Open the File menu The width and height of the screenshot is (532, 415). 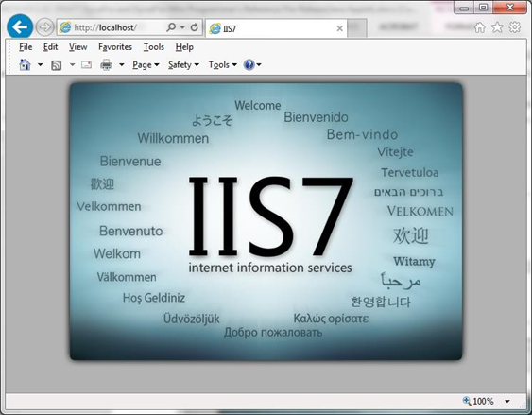point(26,47)
